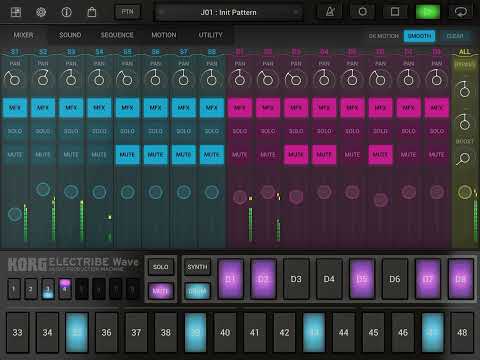Screen dimensions: 480x360
Task: Click the D6 pan knob
Action: coord(380,79)
